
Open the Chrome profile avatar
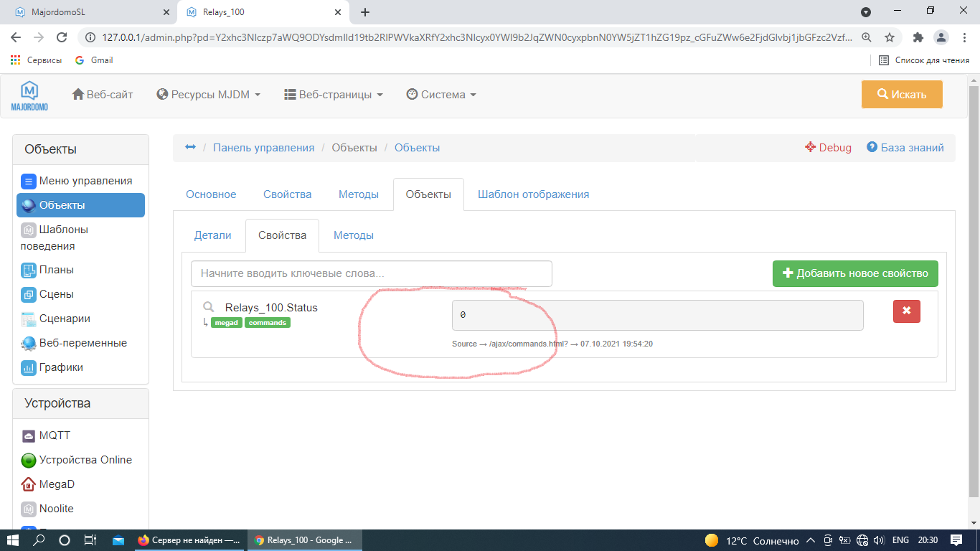click(941, 37)
